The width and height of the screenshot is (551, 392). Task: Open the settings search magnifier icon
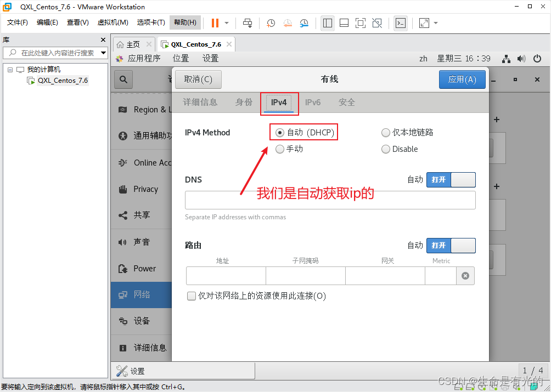123,79
